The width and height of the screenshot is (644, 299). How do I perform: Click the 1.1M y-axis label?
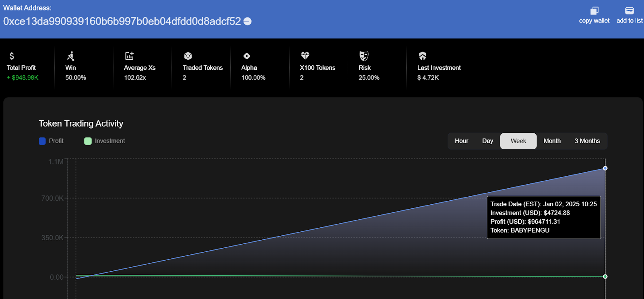click(56, 162)
